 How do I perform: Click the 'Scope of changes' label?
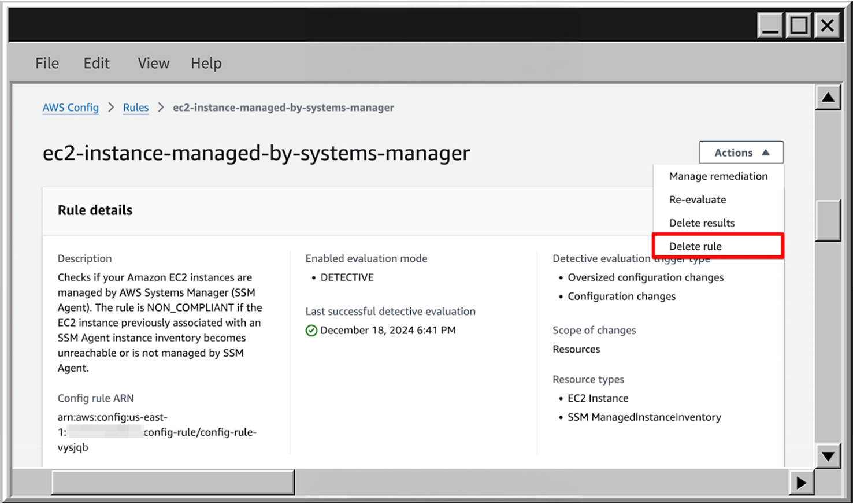594,331
